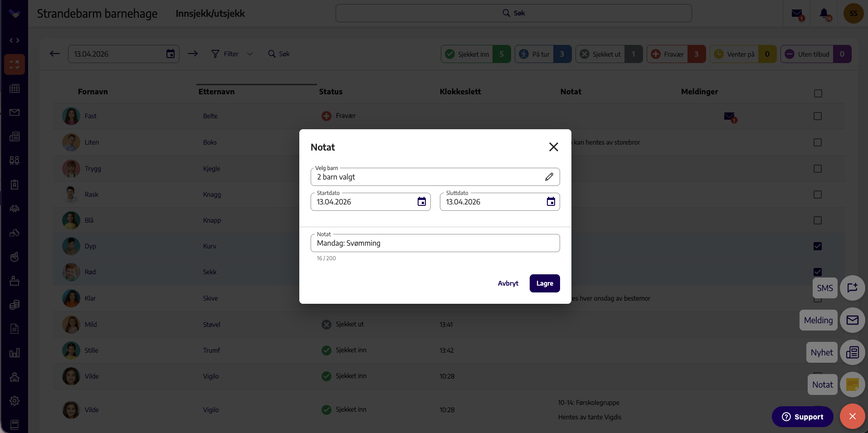Viewport: 868px width, 433px height.
Task: Open the messages envelope in top bar
Action: [x=797, y=14]
